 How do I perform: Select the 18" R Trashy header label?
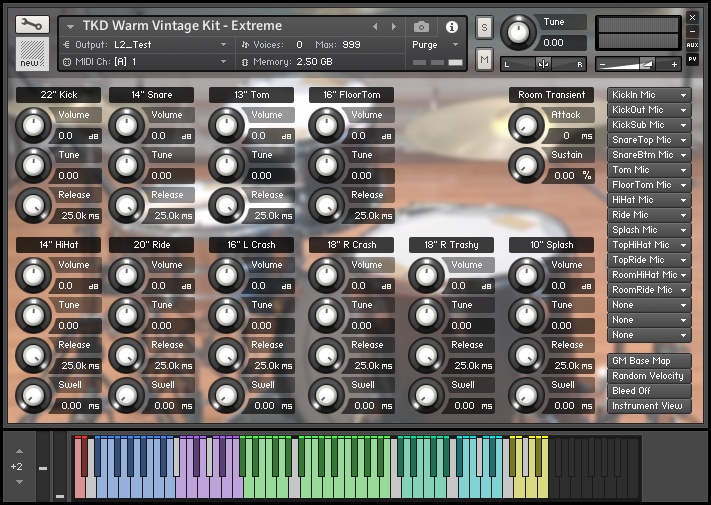coord(451,245)
